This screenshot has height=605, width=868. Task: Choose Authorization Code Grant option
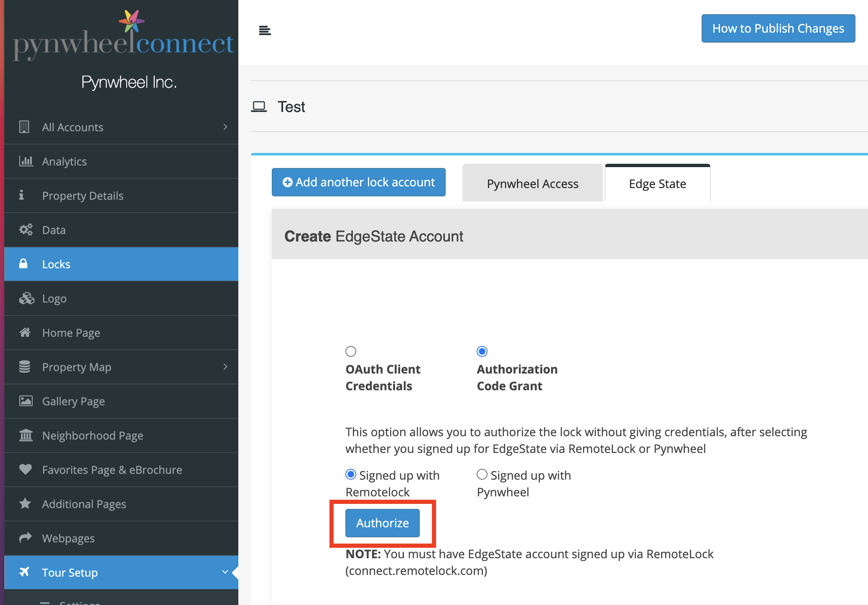(482, 351)
